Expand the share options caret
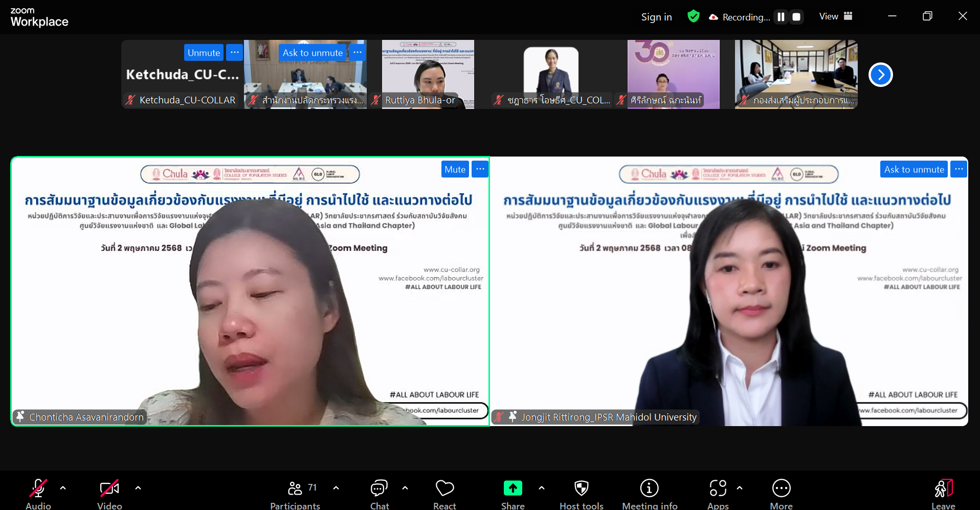 (542, 488)
